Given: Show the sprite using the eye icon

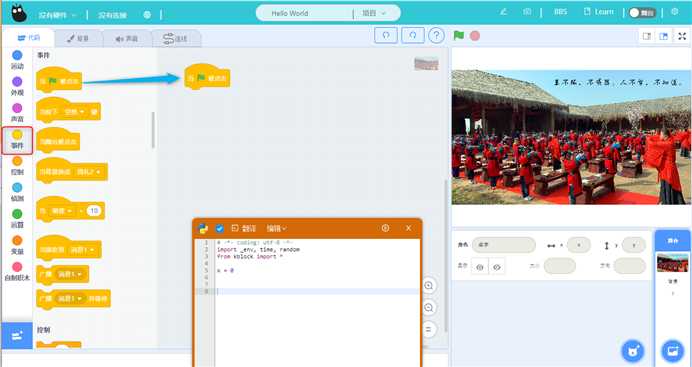Looking at the screenshot, I should (480, 267).
